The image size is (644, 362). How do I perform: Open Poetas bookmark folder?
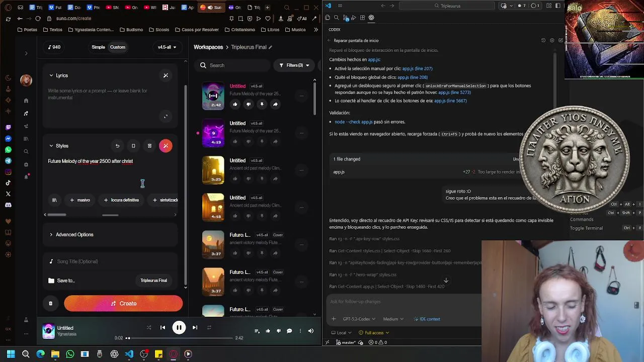tap(27, 30)
